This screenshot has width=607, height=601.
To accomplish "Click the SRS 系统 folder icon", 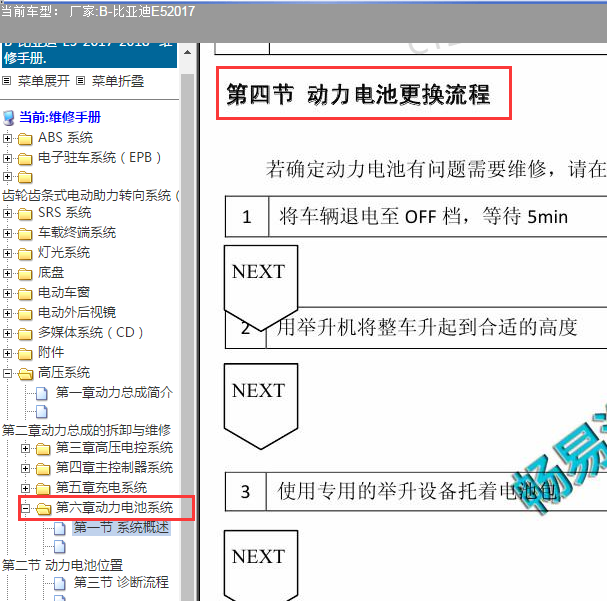I will tap(25, 214).
